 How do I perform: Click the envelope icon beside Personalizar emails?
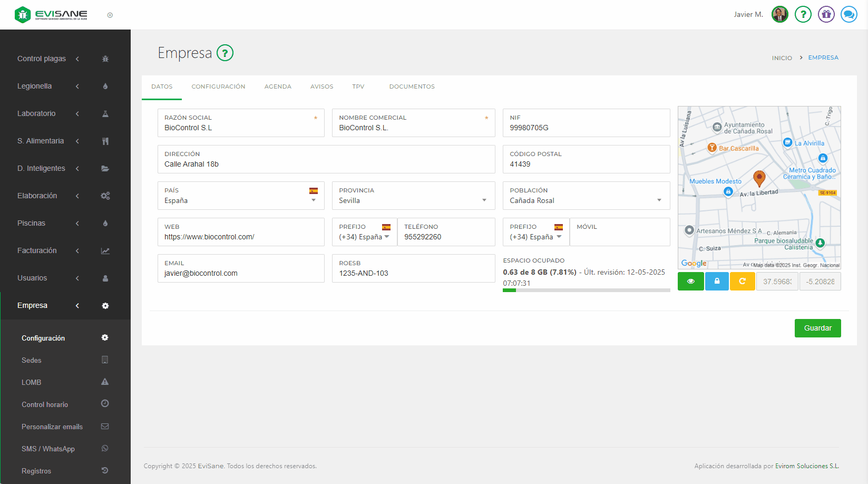tap(105, 426)
